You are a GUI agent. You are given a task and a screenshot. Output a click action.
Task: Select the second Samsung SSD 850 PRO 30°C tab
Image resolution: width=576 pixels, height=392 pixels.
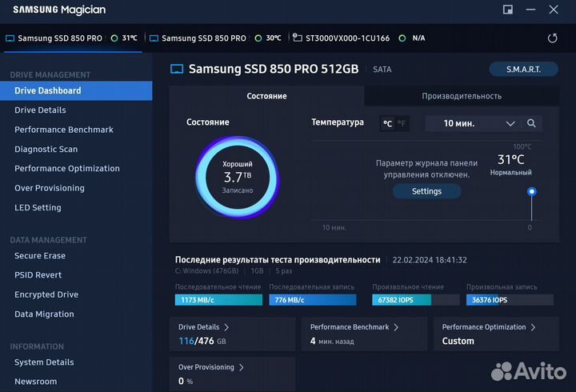click(x=217, y=38)
